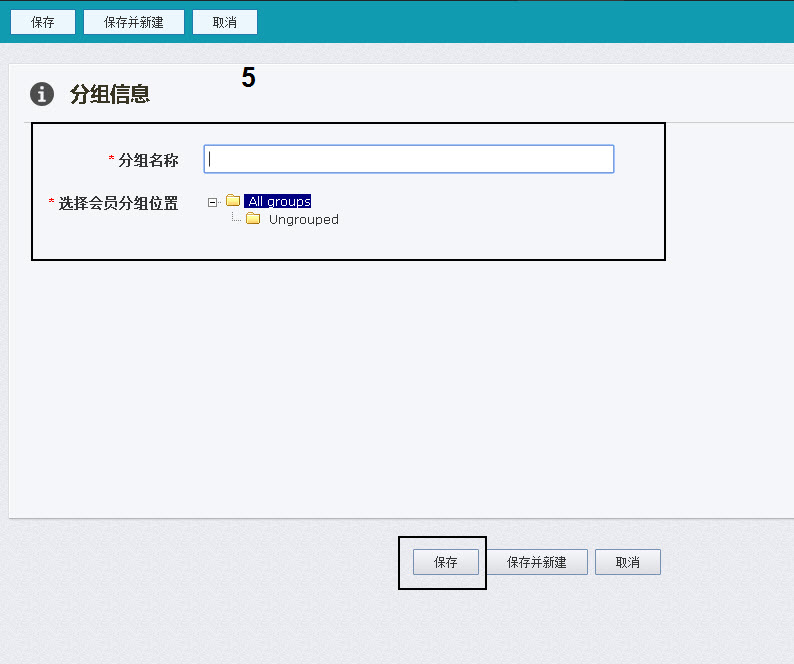The height and width of the screenshot is (664, 794).
Task: Click the 保存并新建 button below the form
Action: pos(537,562)
